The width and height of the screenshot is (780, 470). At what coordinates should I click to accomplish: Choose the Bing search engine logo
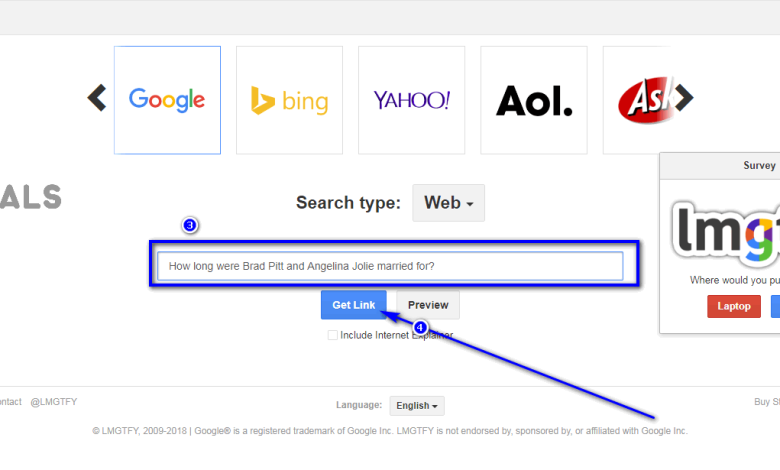tap(289, 100)
